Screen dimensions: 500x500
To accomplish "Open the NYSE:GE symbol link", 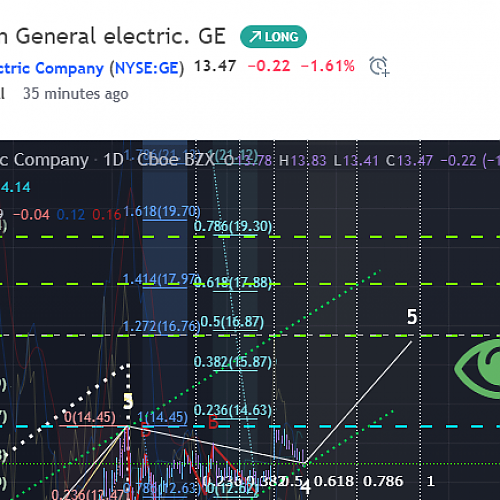I will (147, 68).
